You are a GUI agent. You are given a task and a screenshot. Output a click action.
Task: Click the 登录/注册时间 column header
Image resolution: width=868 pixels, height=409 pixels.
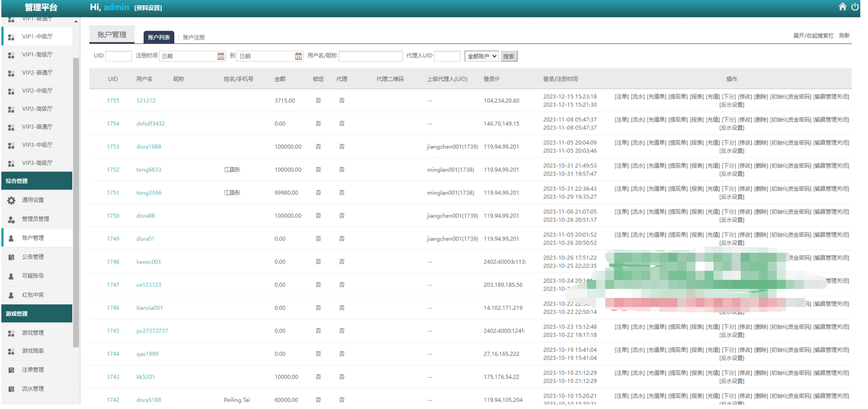560,79
